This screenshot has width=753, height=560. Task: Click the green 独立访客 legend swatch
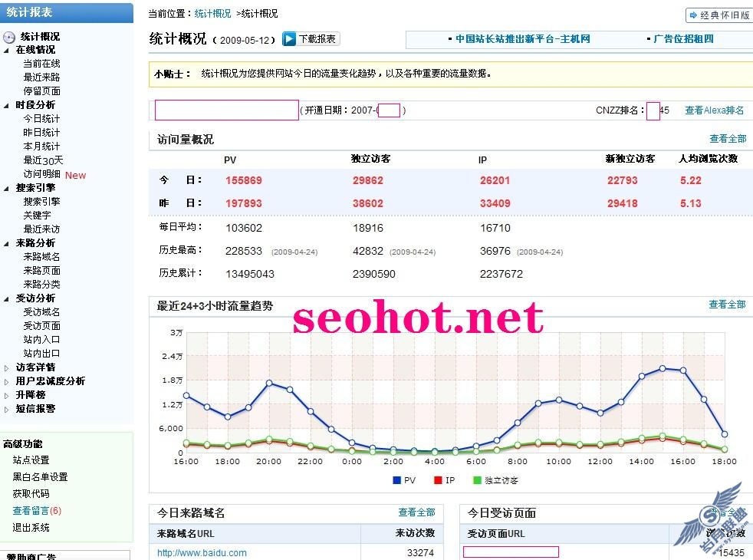click(x=477, y=480)
